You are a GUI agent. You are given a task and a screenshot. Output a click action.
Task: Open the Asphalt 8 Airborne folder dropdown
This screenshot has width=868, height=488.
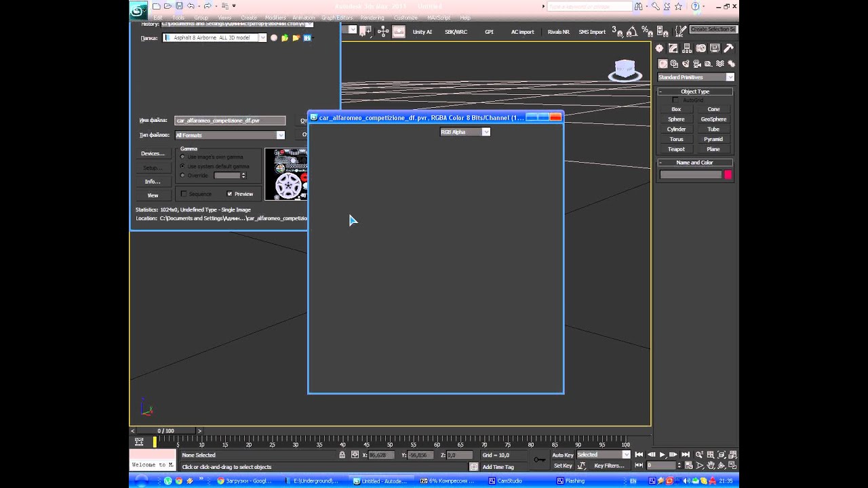point(215,38)
